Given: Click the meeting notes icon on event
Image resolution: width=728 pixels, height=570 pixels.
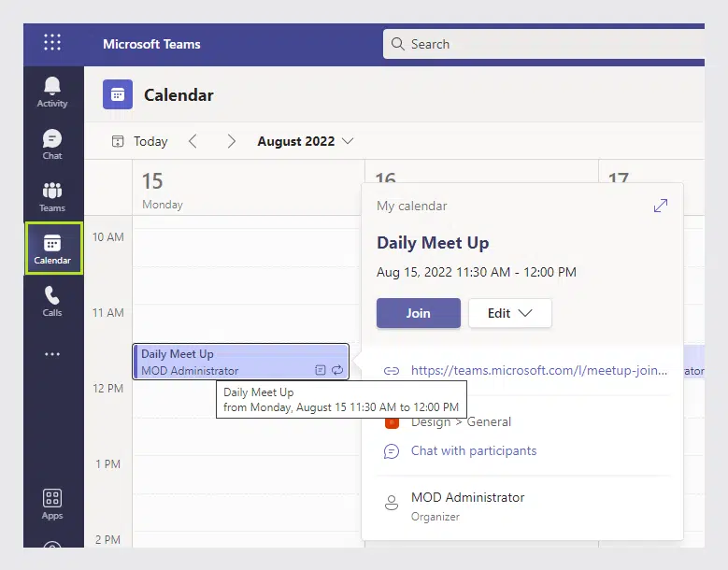Looking at the screenshot, I should [x=321, y=370].
